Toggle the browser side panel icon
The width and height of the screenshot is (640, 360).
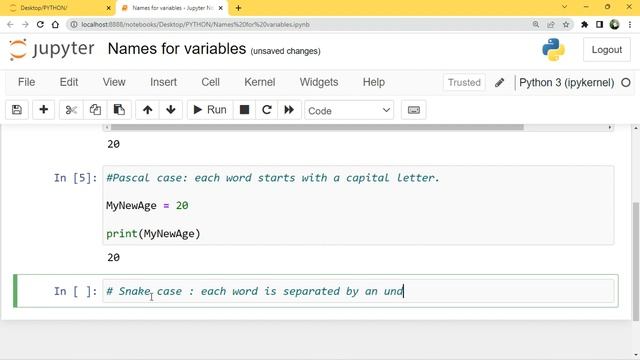[x=600, y=24]
